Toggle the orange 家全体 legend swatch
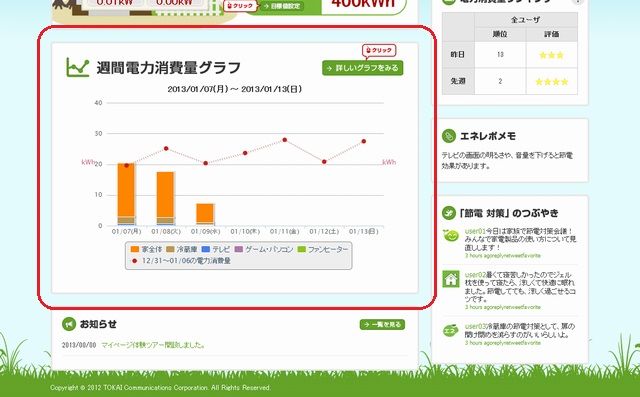 click(135, 249)
